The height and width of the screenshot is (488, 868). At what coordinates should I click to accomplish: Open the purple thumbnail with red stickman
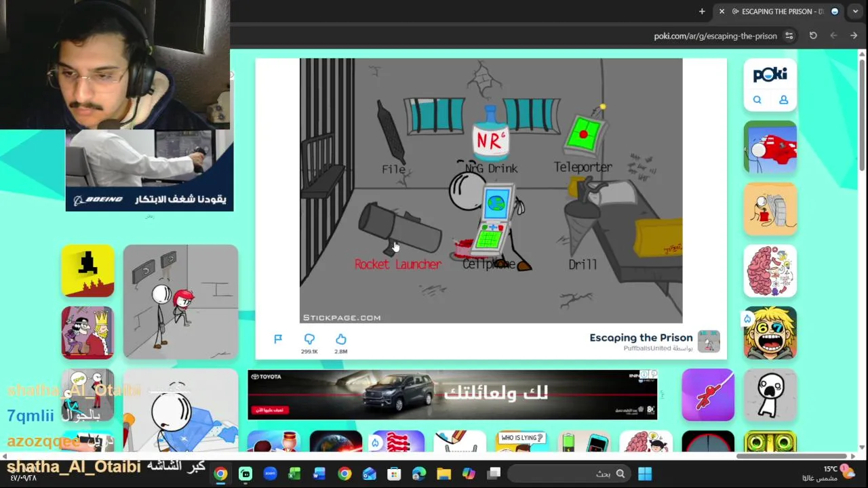pos(708,395)
